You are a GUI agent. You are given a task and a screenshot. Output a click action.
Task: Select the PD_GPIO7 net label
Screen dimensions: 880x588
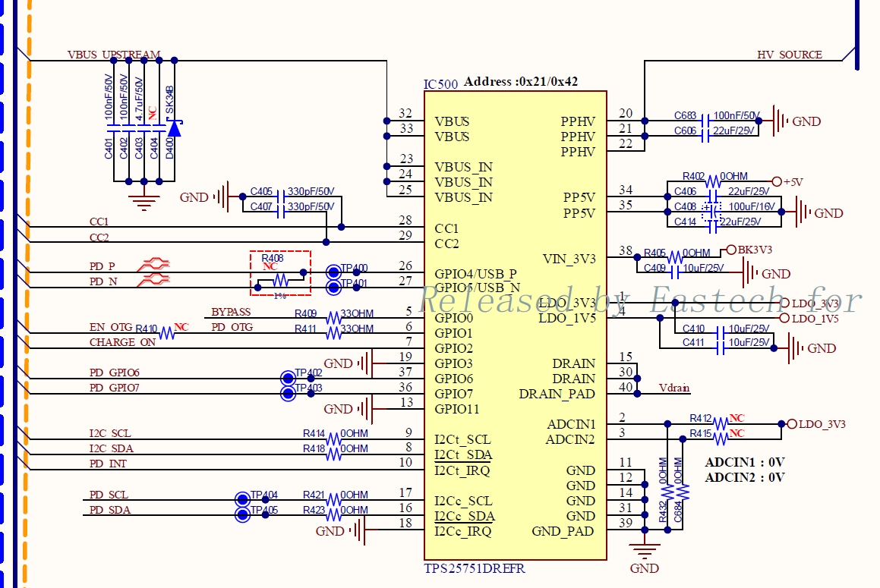tap(114, 388)
